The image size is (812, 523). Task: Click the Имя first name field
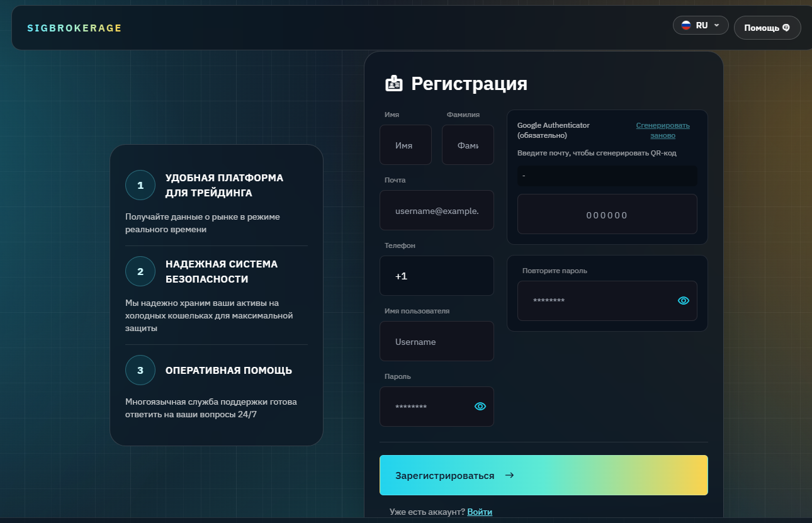(405, 145)
